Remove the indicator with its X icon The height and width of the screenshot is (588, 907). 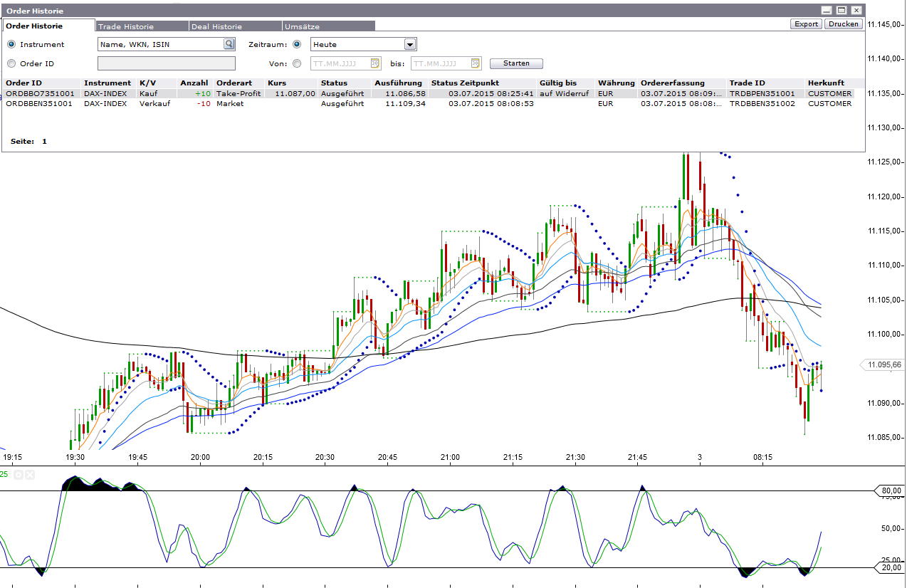click(30, 474)
